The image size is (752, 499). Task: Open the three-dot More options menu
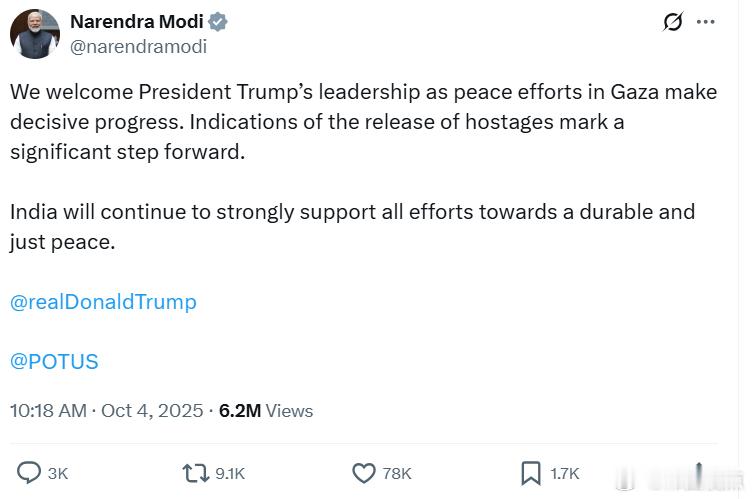(x=706, y=22)
